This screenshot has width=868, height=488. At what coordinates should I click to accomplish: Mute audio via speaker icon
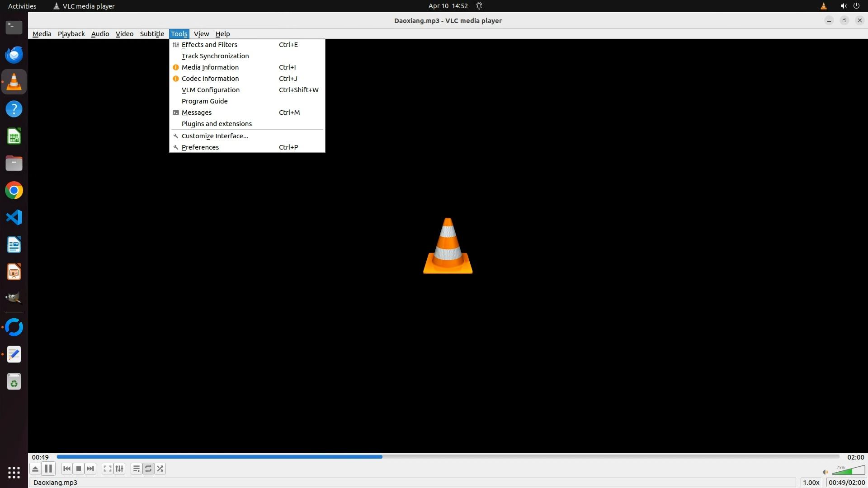[x=825, y=472]
